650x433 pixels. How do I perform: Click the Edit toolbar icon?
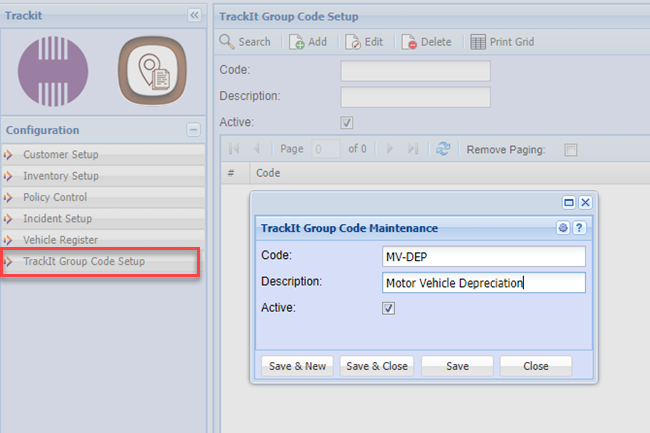[x=353, y=42]
